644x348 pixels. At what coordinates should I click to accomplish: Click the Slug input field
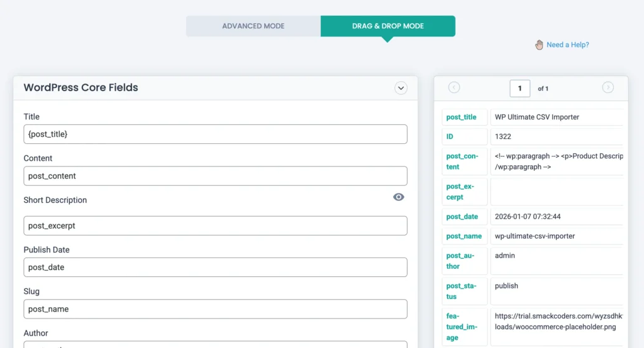pyautogui.click(x=215, y=309)
